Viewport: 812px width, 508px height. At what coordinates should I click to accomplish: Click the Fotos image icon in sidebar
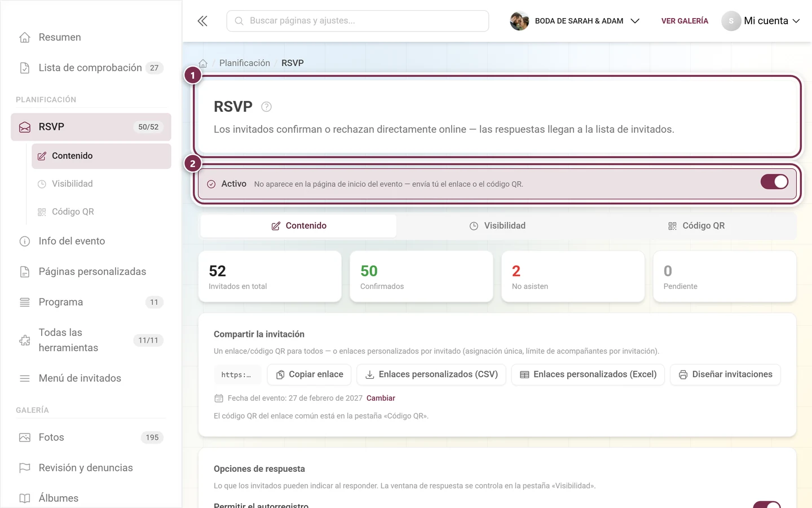[25, 437]
